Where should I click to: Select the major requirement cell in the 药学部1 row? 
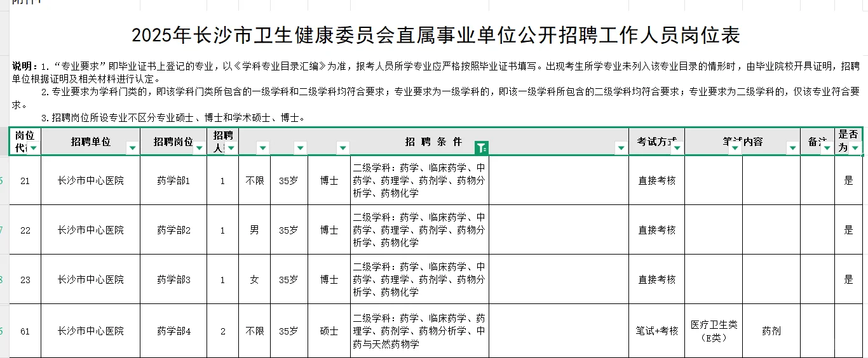420,180
